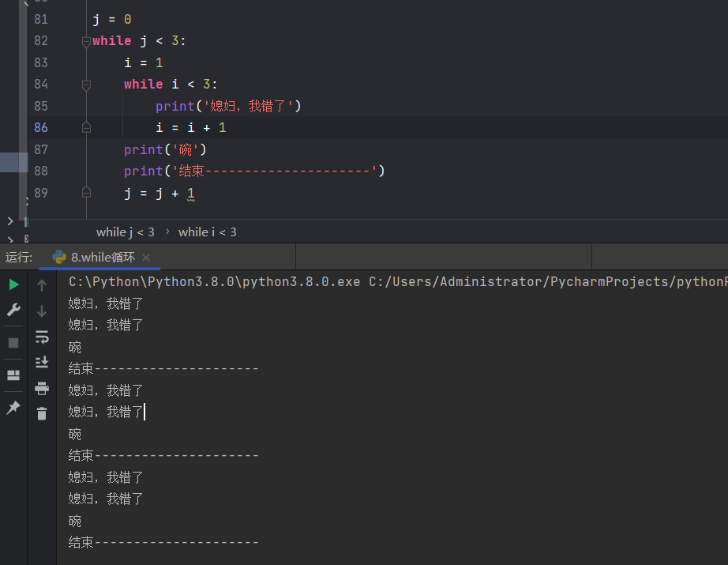This screenshot has width=728, height=565.
Task: Select breadcrumb 'while j < 3'
Action: [x=126, y=232]
